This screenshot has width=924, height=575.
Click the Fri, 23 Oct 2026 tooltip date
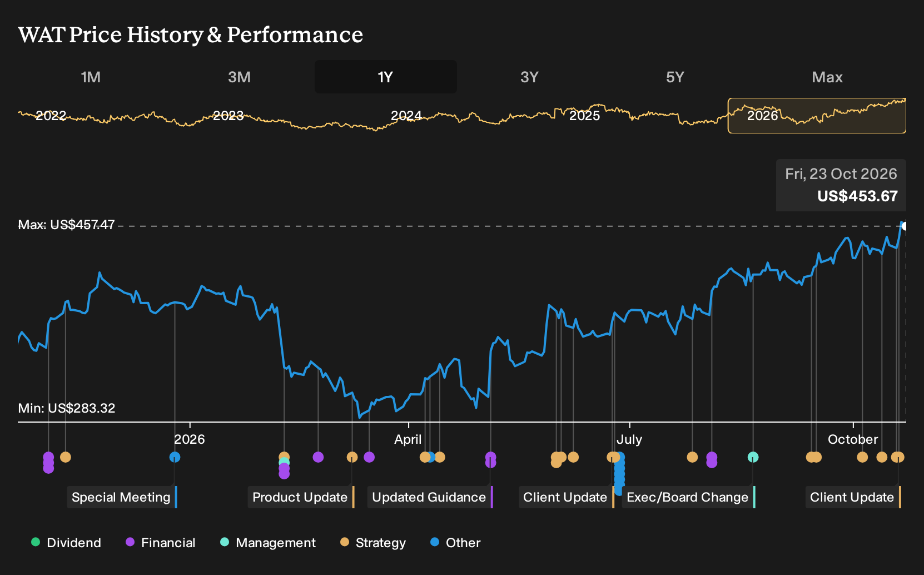[841, 174]
